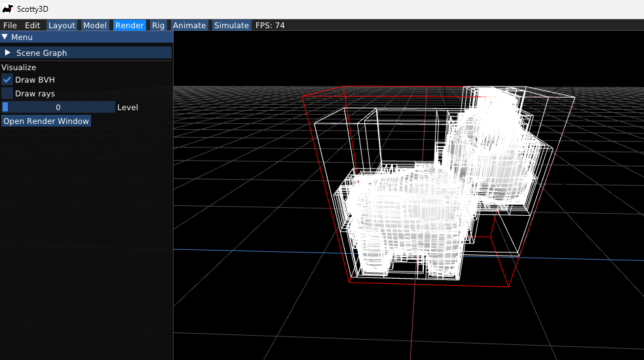The height and width of the screenshot is (360, 644).
Task: Select the Render mode tab
Action: [130, 26]
